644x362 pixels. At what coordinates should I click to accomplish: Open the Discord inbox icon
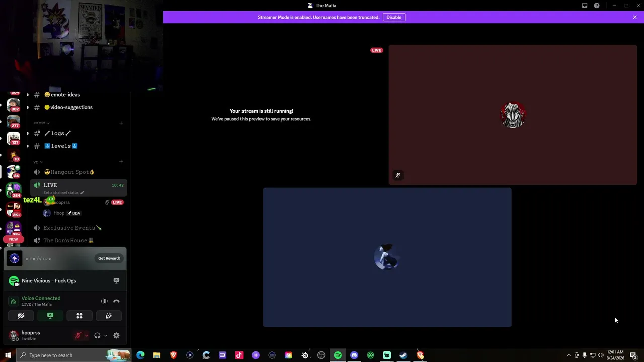tap(585, 6)
